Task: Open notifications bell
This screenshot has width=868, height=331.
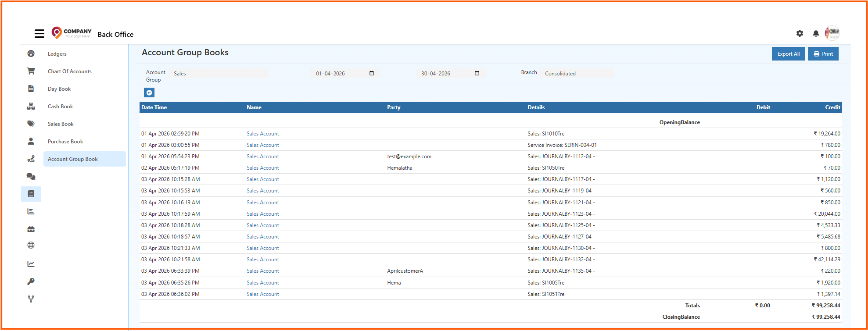Action: click(x=816, y=33)
